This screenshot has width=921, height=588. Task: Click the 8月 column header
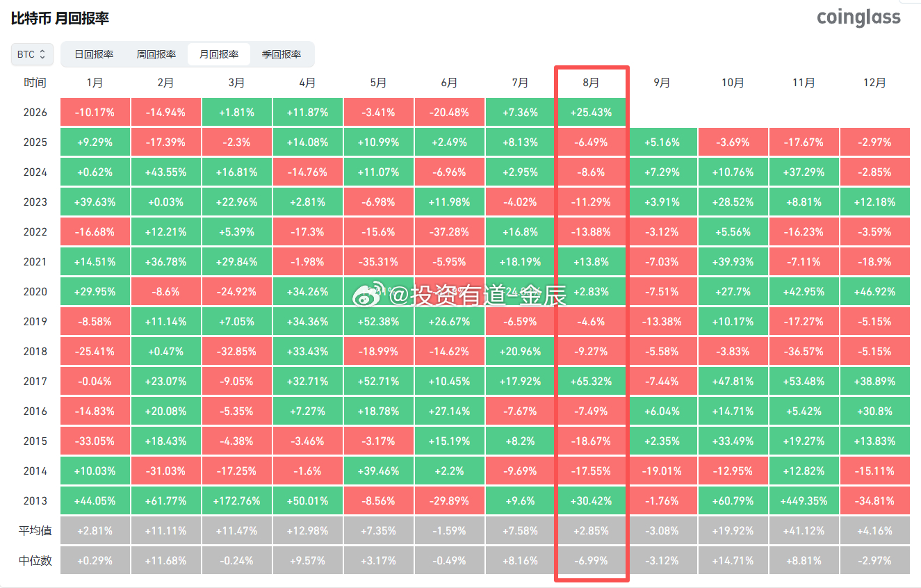tap(591, 83)
